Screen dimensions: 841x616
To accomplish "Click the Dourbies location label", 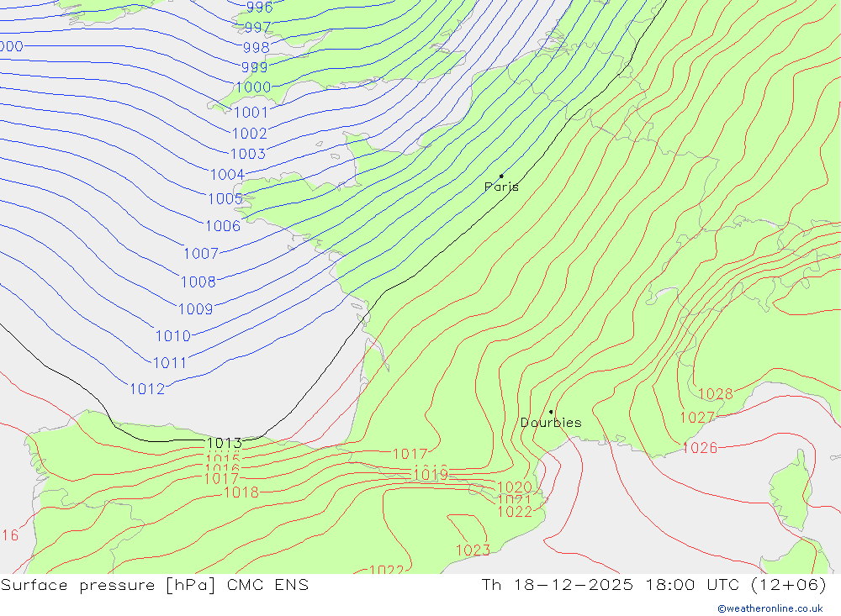I will click(x=551, y=423).
